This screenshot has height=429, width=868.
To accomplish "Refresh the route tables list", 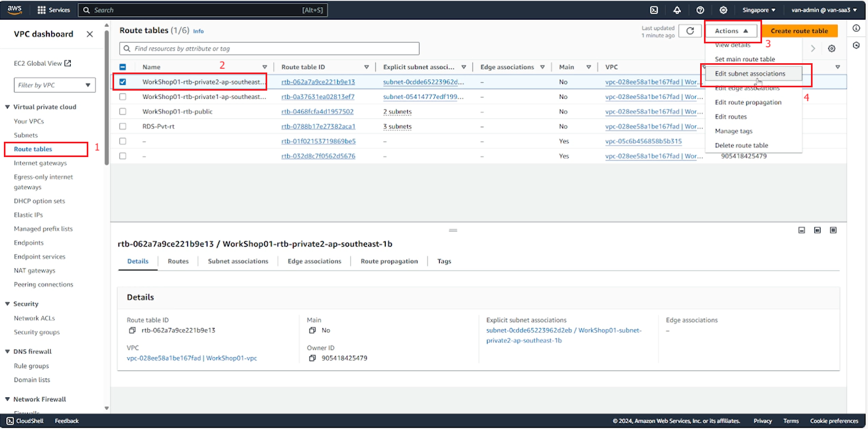I will (690, 31).
